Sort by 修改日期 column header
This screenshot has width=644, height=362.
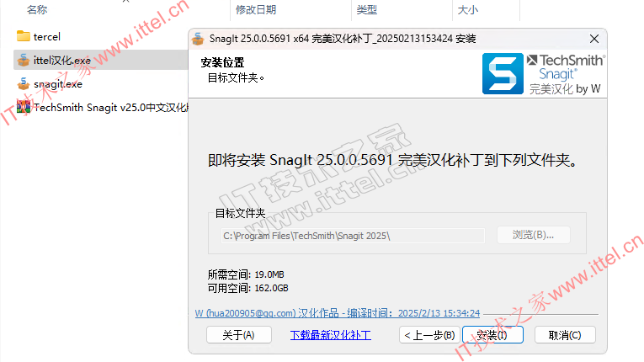pyautogui.click(x=255, y=10)
